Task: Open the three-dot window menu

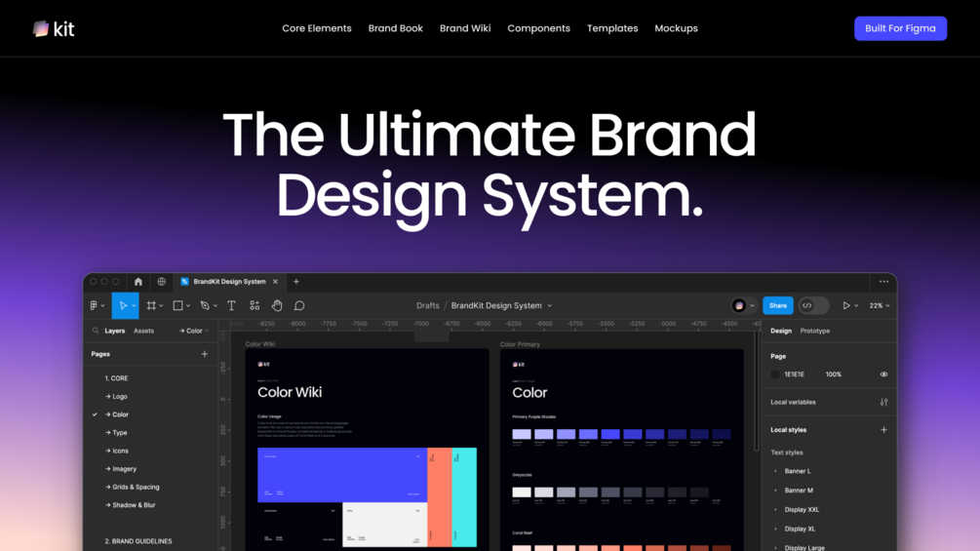Action: pos(883,282)
